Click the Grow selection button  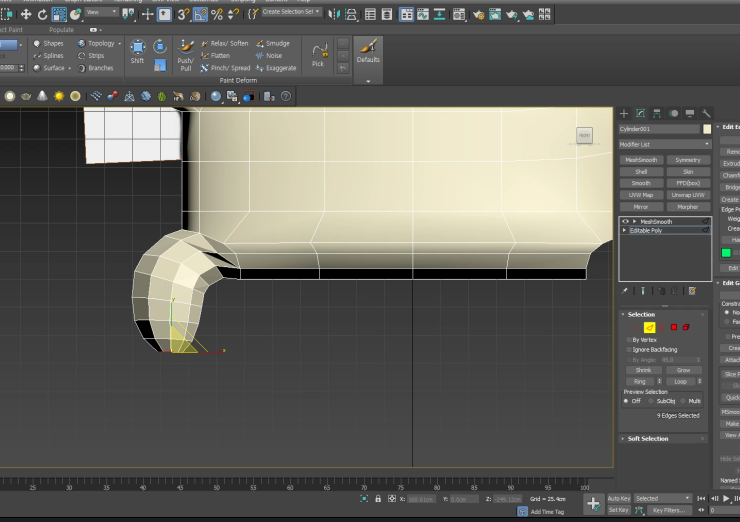point(686,370)
